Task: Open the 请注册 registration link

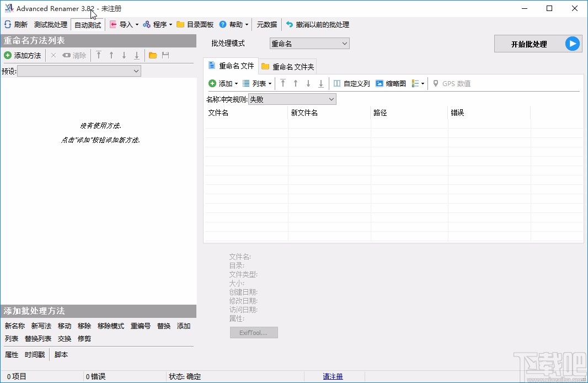Action: pyautogui.click(x=333, y=376)
